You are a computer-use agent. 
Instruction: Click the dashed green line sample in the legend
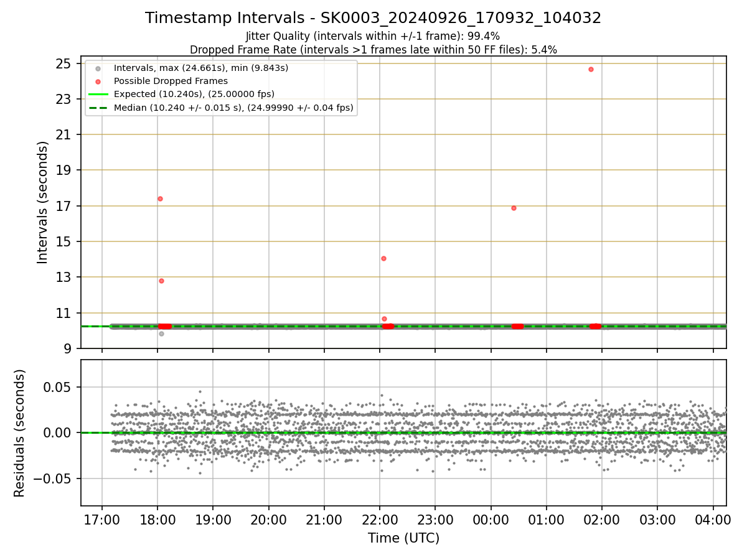[x=98, y=108]
